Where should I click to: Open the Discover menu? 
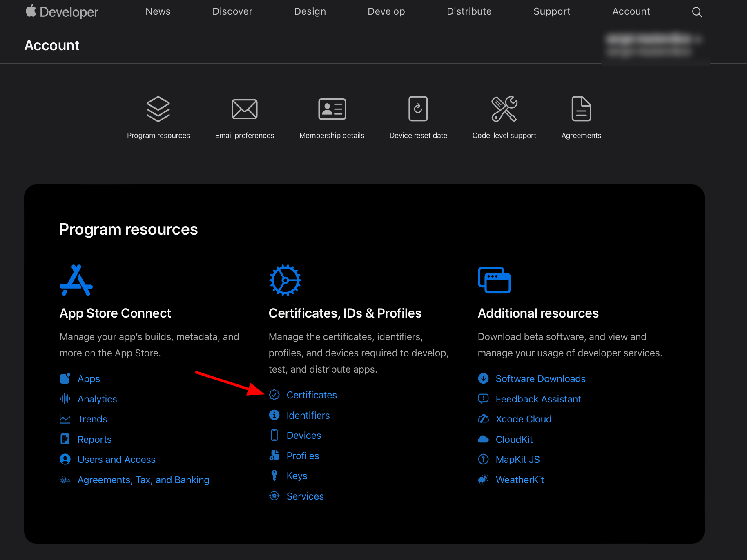(x=232, y=11)
